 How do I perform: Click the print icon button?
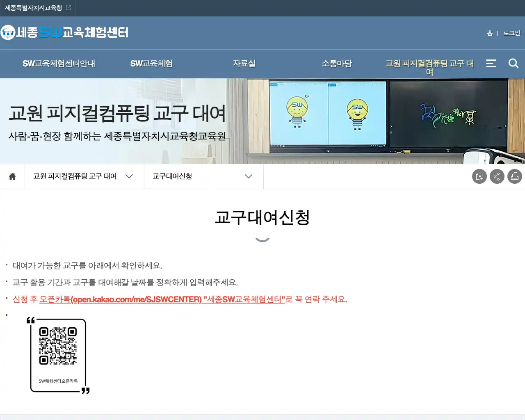click(514, 176)
